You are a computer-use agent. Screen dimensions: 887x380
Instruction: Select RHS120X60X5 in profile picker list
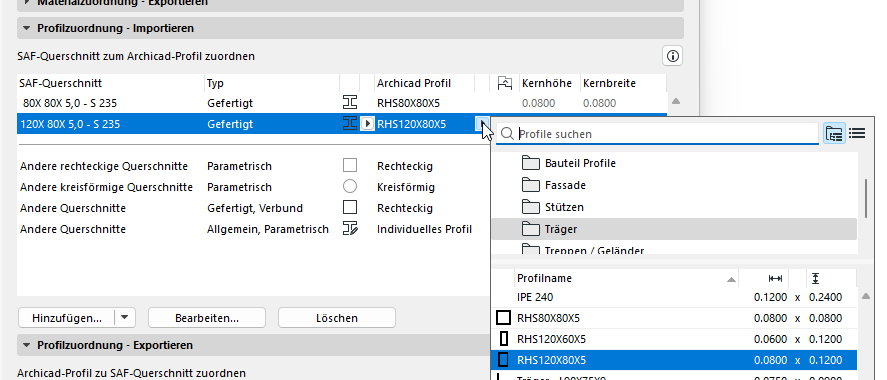coord(674,339)
